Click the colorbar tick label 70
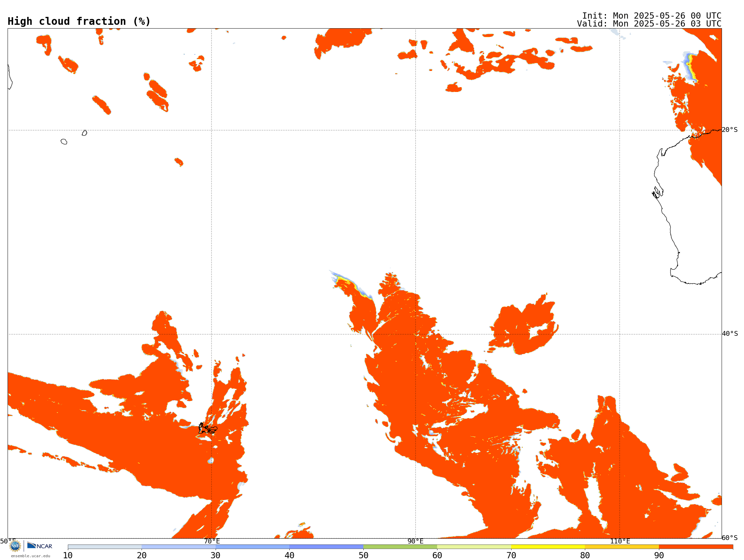The height and width of the screenshot is (560, 744). (511, 556)
